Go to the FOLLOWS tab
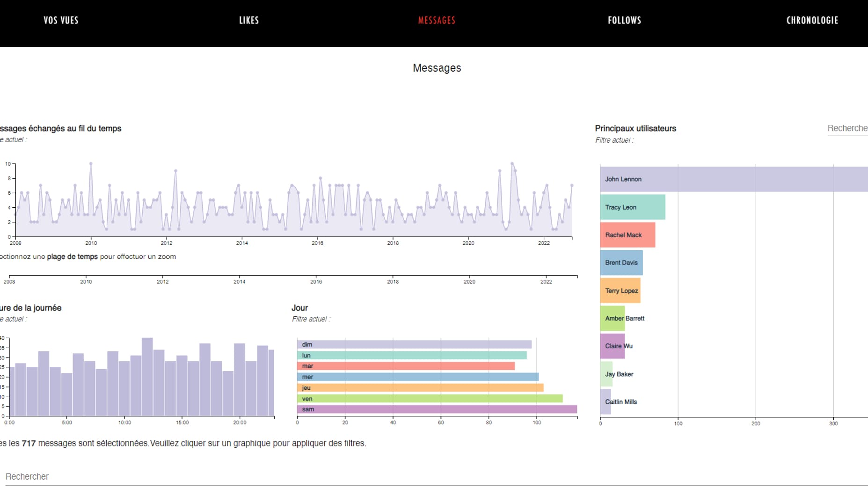Viewport: 868px width, 488px height. click(624, 20)
